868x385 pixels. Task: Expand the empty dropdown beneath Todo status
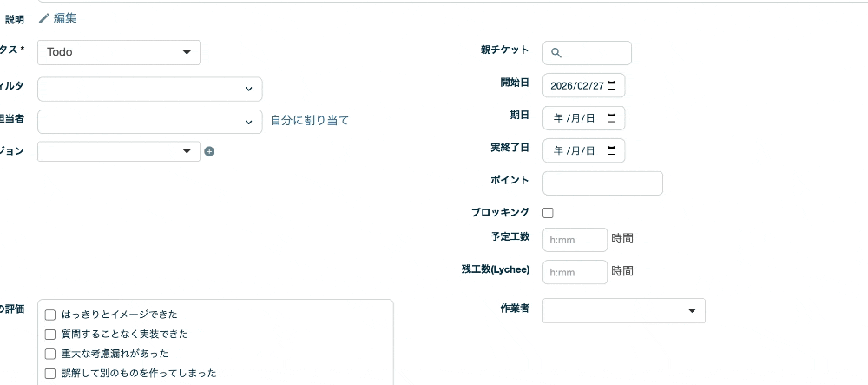pyautogui.click(x=149, y=89)
